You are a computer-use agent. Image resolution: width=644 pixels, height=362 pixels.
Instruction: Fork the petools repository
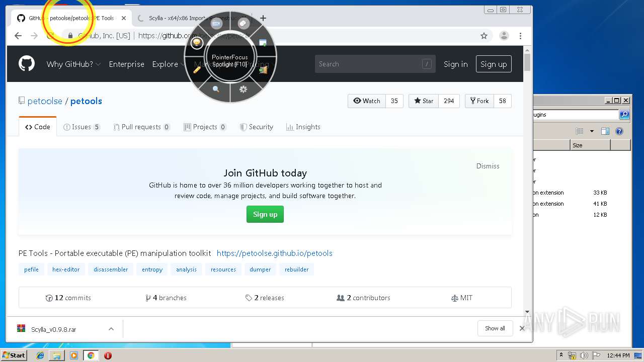click(479, 101)
